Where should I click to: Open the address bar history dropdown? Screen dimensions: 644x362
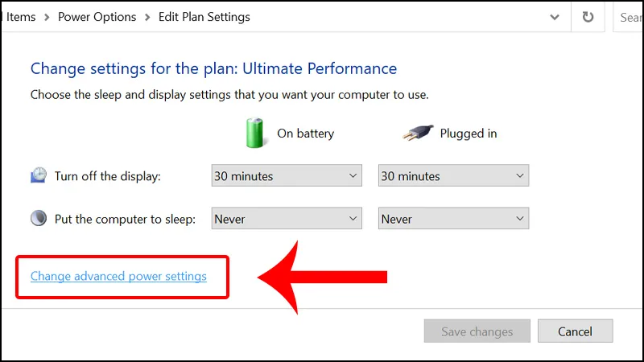tap(554, 17)
